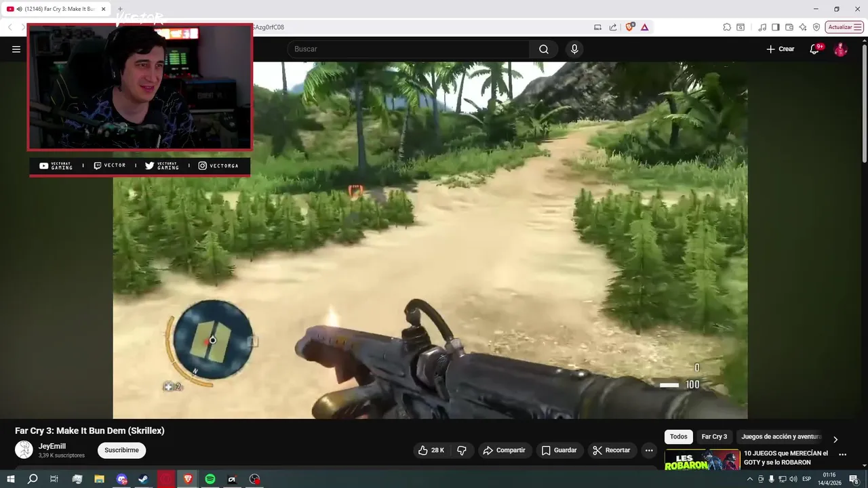Open the LES ROBARON recommended video thumbnail
Viewport: 868px width, 488px height.
point(702,460)
